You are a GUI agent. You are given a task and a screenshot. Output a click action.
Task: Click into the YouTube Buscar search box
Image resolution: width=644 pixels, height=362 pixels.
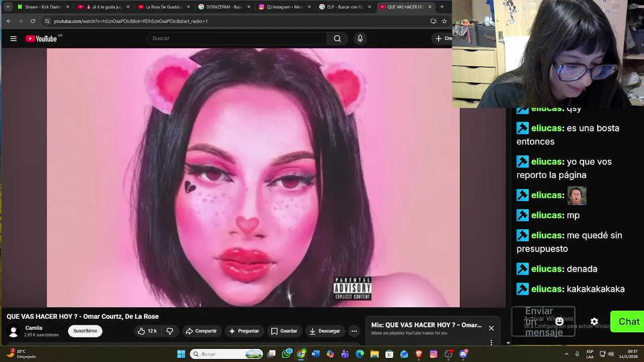[x=236, y=39]
